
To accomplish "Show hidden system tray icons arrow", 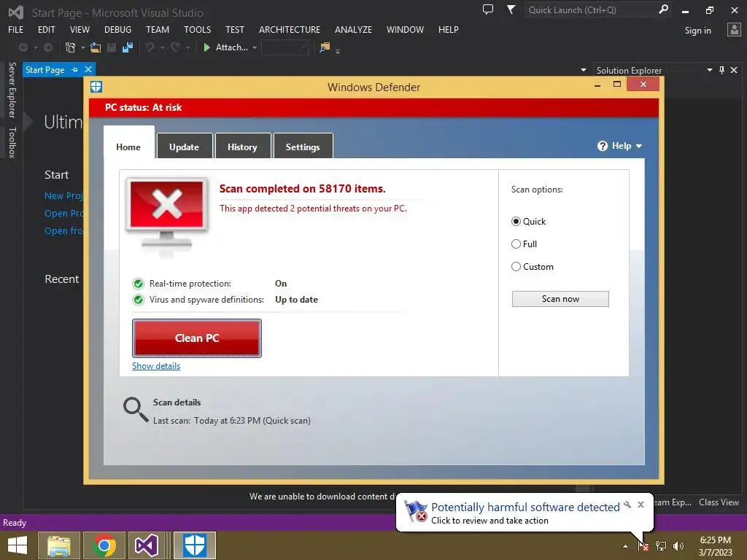I will (625, 546).
